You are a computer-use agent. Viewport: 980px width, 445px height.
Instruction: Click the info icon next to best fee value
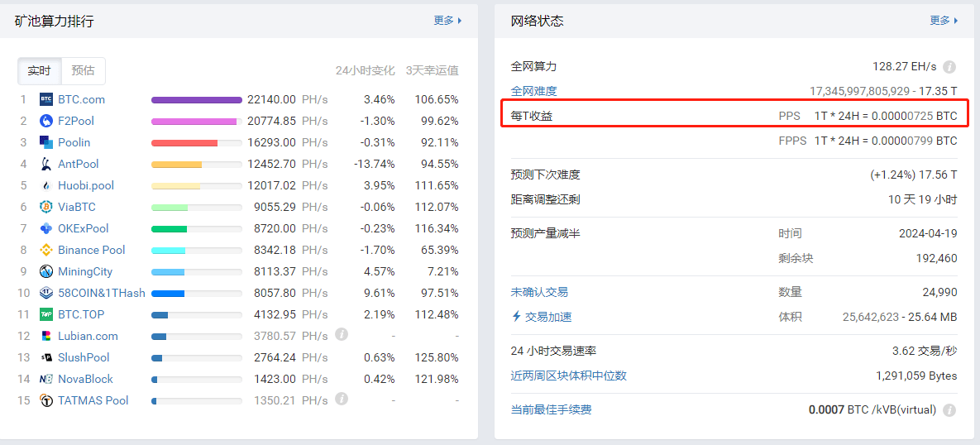click(x=949, y=410)
